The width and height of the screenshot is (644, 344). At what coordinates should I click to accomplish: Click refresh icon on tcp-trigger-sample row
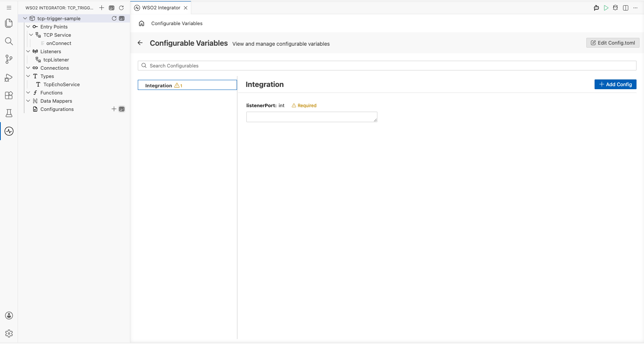pyautogui.click(x=114, y=18)
